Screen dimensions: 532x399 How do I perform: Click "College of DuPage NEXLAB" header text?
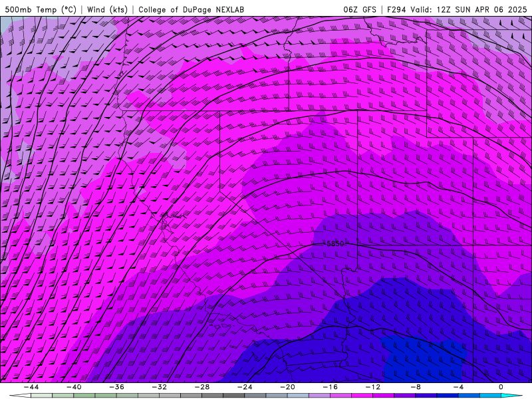[191, 9]
